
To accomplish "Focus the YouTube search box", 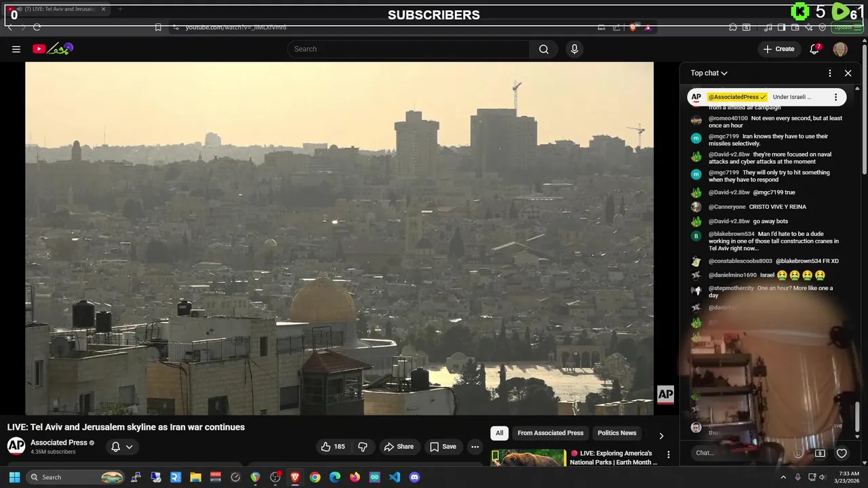I will tap(408, 49).
